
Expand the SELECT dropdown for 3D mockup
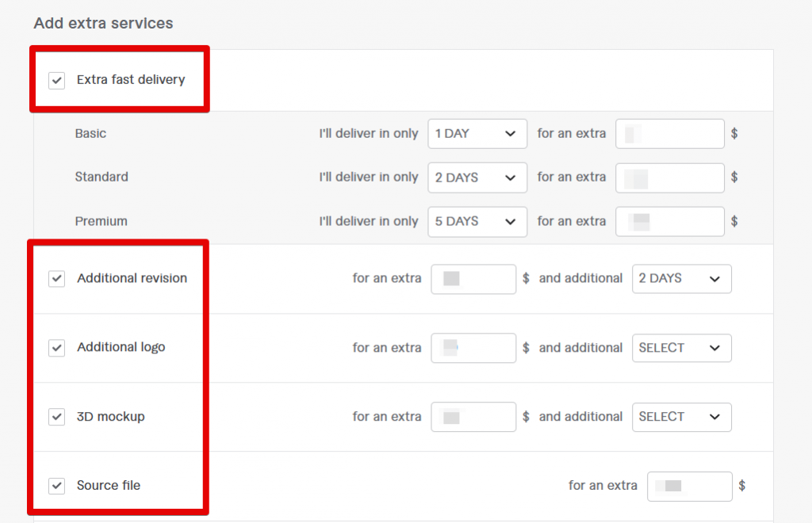point(681,417)
